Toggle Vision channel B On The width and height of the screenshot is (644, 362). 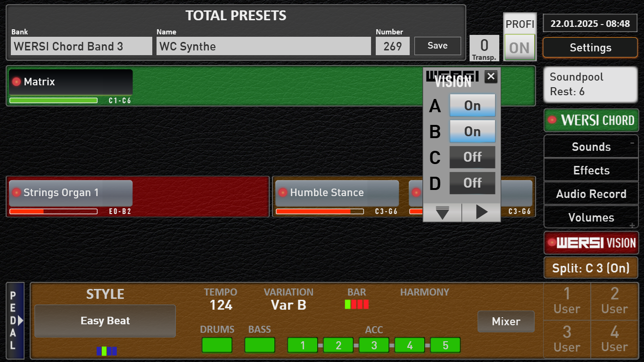pyautogui.click(x=472, y=132)
